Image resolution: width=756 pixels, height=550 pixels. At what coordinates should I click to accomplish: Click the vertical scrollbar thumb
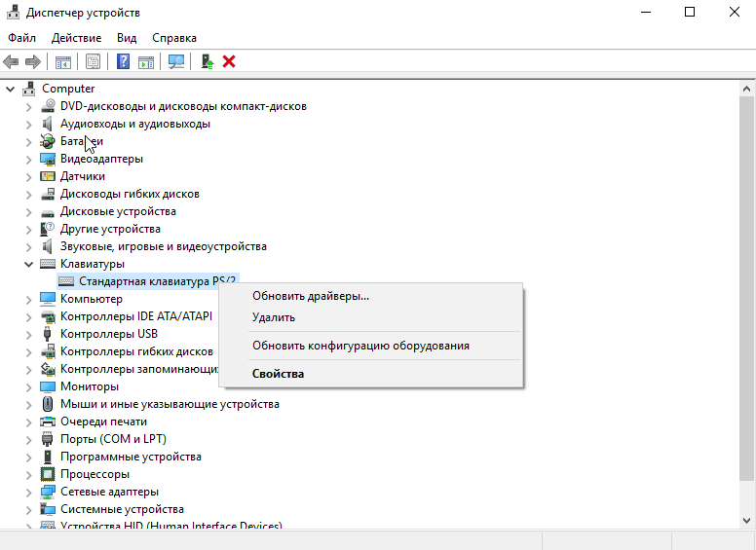point(746,288)
